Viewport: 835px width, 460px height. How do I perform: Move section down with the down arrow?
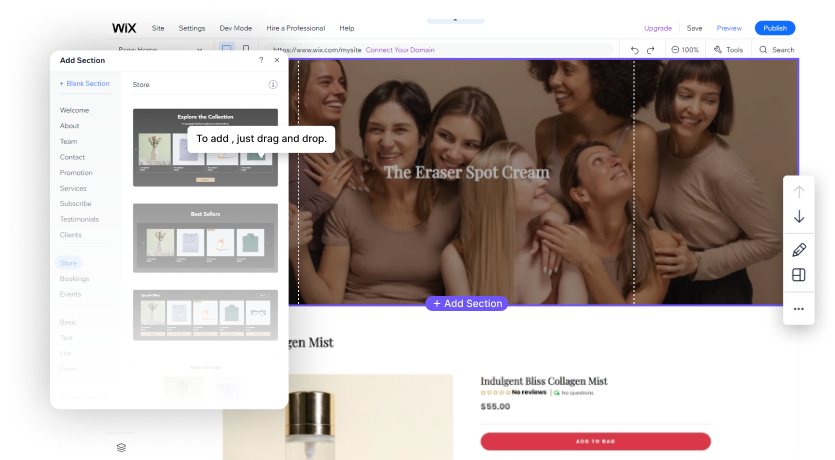(798, 217)
